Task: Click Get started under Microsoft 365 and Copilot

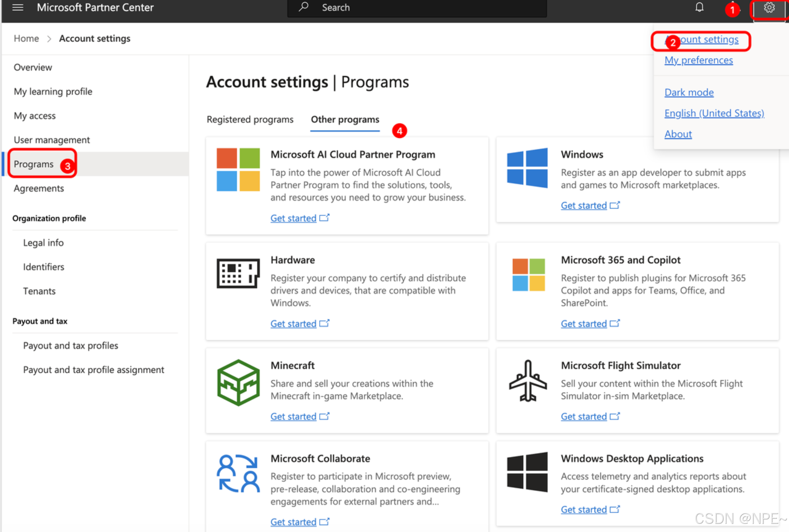Action: pos(584,323)
